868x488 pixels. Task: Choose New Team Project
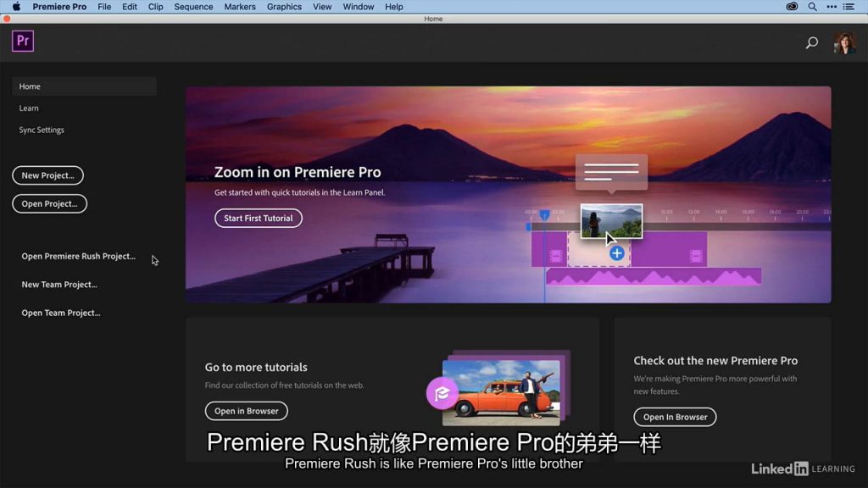click(x=59, y=285)
